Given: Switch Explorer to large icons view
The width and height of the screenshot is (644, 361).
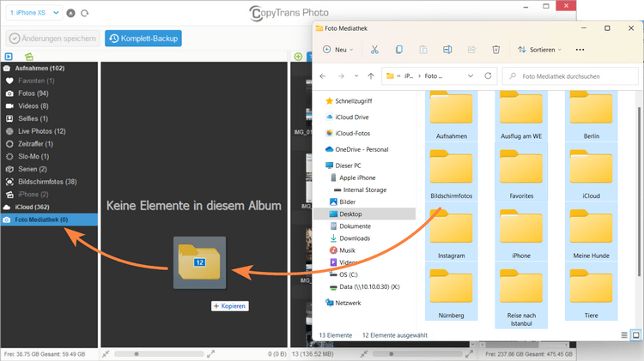Looking at the screenshot, I should click(635, 335).
